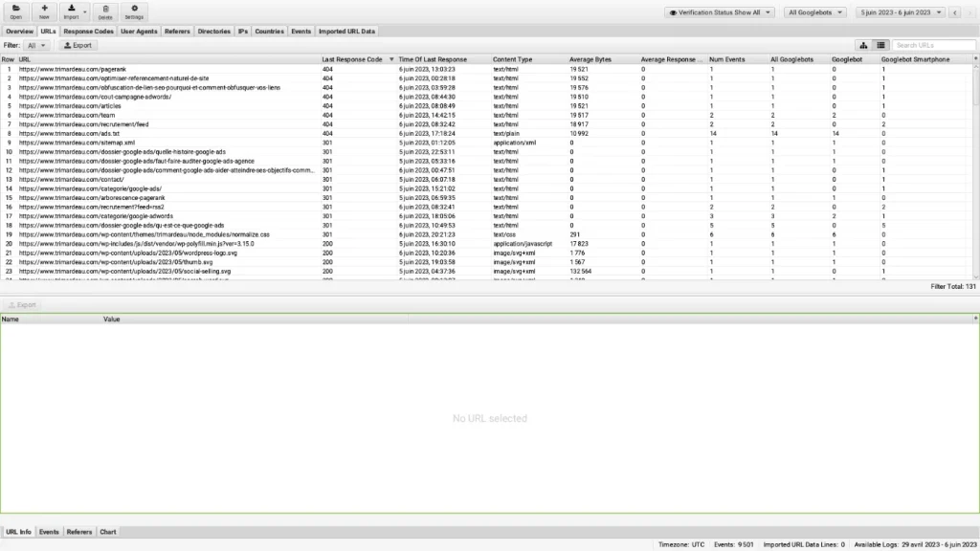Screen dimensions: 980x551
Task: Click the Value column header in lower panel
Action: tap(255, 320)
